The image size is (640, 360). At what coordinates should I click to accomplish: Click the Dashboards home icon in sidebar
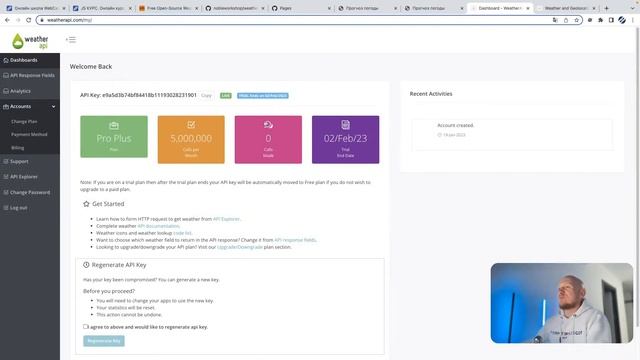6,60
